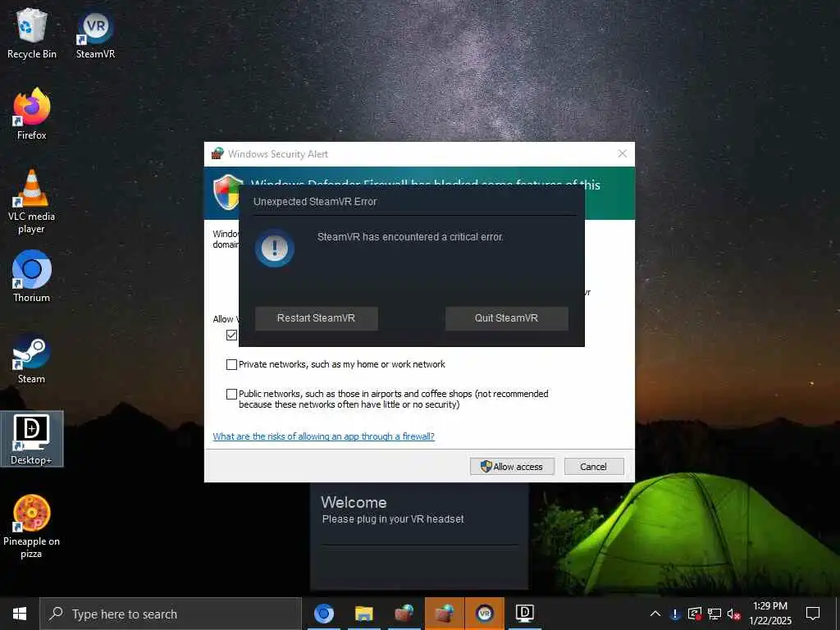Select the VLC media player shortcut

pyautogui.click(x=32, y=202)
